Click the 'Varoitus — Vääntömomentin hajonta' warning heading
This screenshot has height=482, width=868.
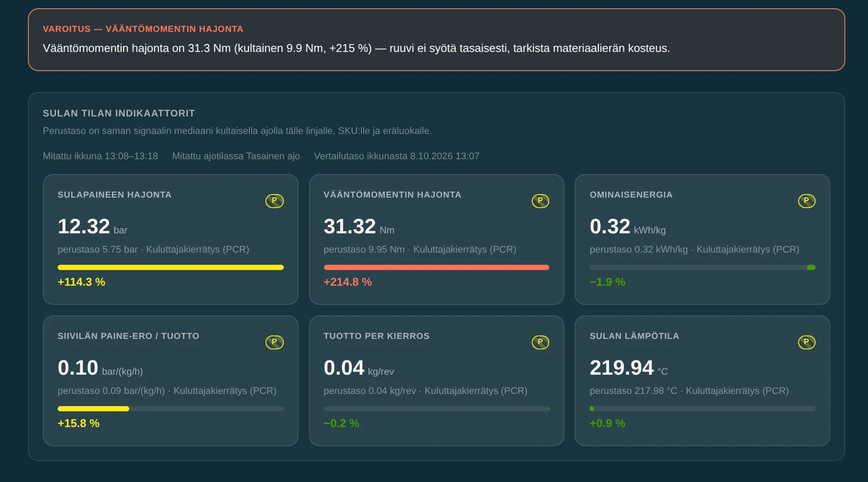(x=143, y=29)
